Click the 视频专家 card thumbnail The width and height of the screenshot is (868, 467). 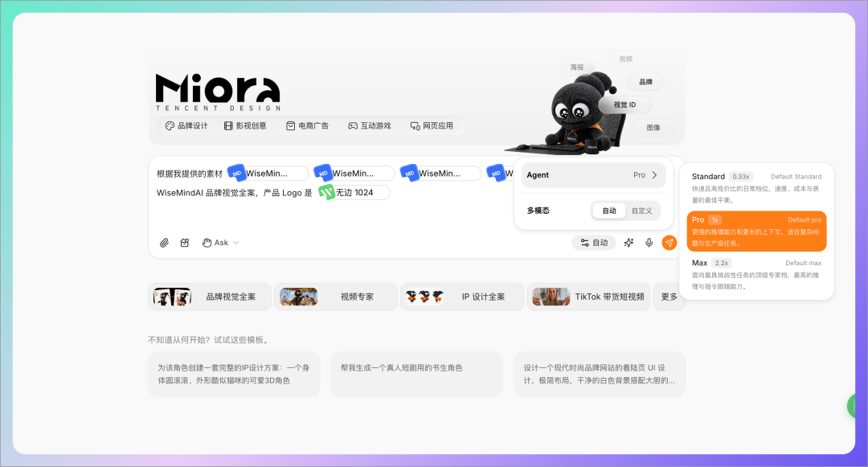coord(298,297)
